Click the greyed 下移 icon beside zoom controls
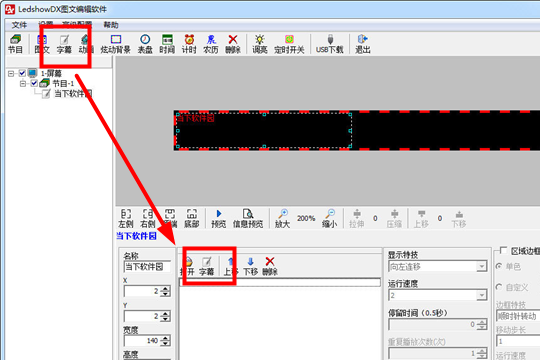This screenshot has height=360, width=540. click(459, 218)
